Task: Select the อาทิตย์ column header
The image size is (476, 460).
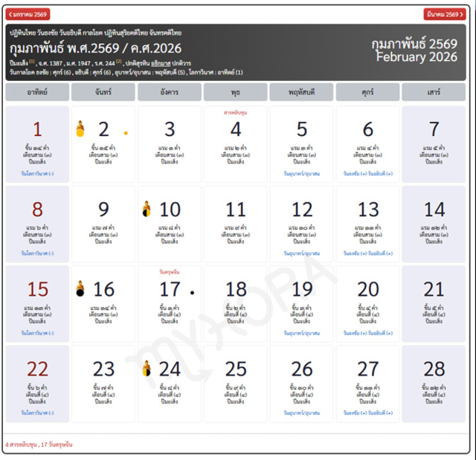Action: 37,92
